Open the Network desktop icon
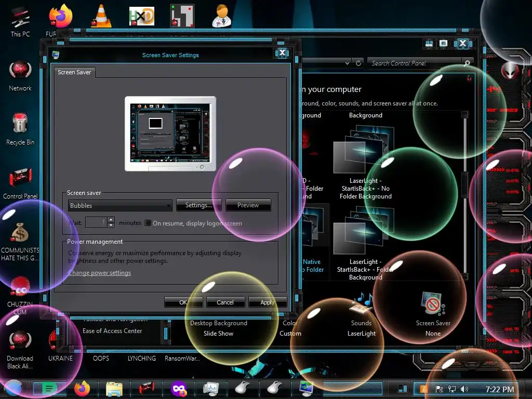Viewport: 532px width, 399px height. 20,76
